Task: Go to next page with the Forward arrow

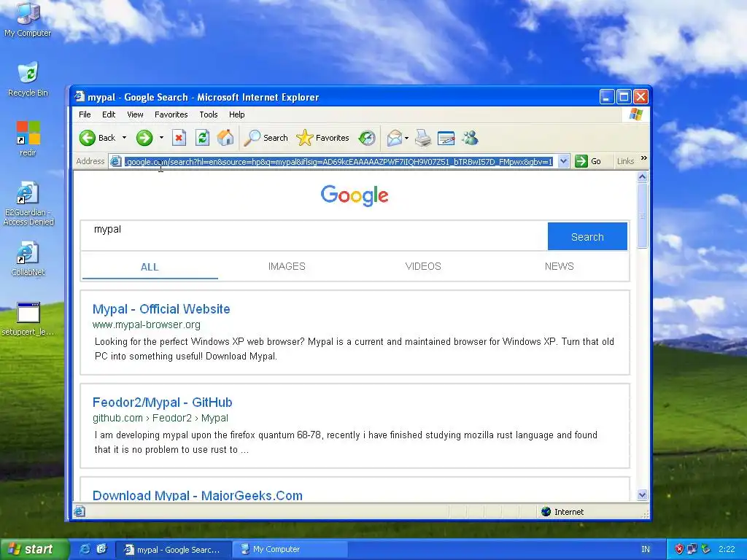Action: click(144, 138)
